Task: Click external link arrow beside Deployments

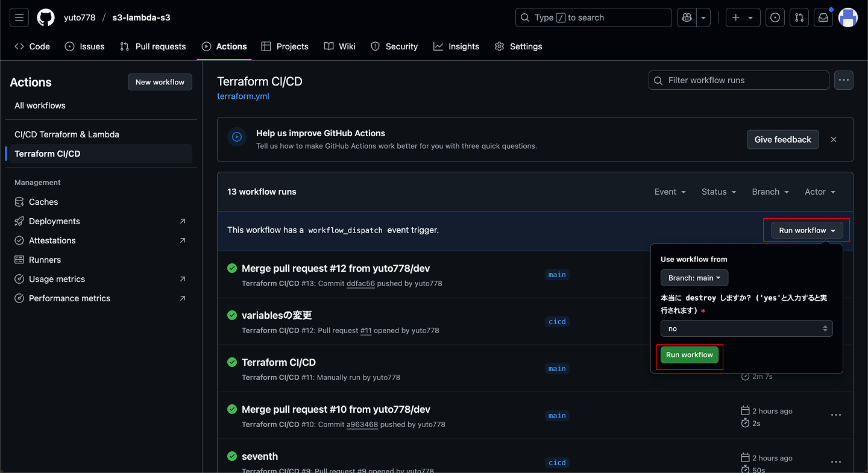Action: pyautogui.click(x=183, y=221)
